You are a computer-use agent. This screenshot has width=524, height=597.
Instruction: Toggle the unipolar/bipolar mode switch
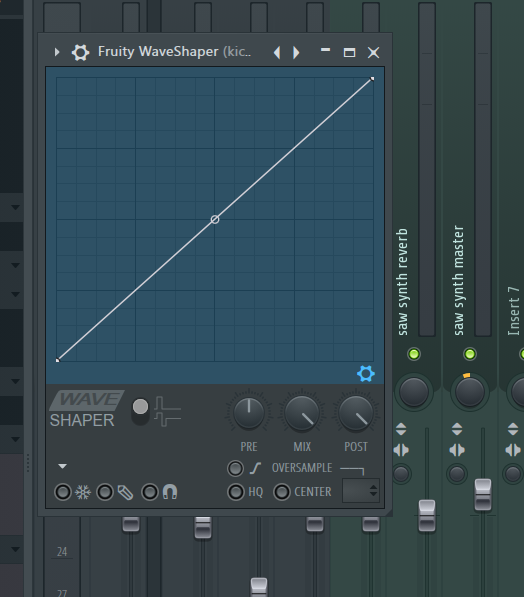point(140,412)
